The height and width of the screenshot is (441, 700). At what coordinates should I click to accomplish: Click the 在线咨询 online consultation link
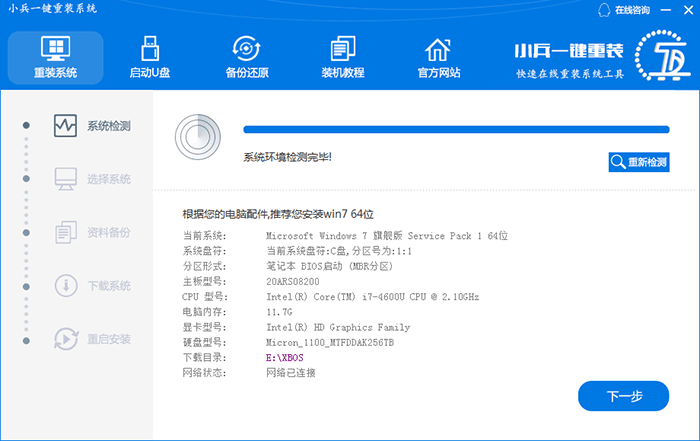630,10
